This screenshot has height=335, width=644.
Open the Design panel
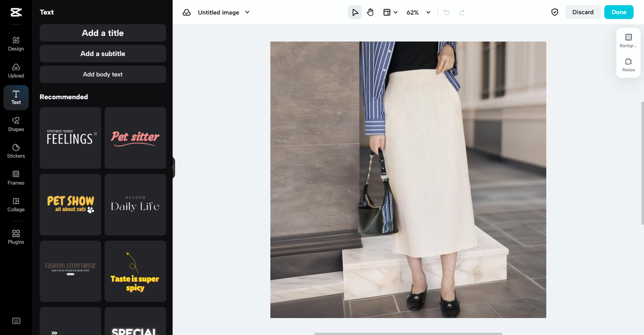(x=16, y=43)
